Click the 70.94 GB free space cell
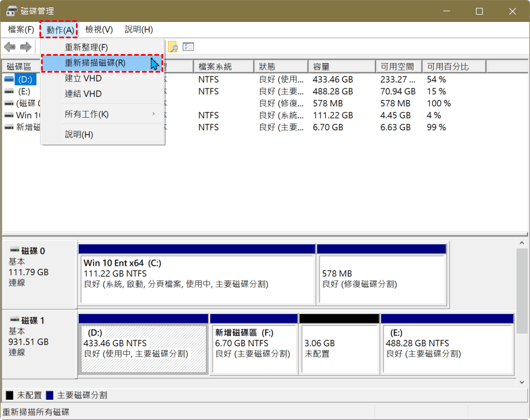 (398, 91)
